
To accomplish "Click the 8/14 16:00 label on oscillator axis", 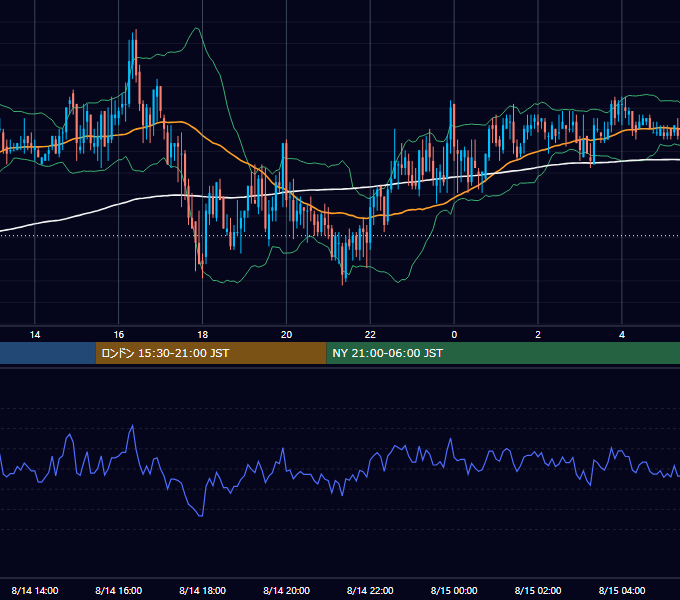I will point(118,590).
